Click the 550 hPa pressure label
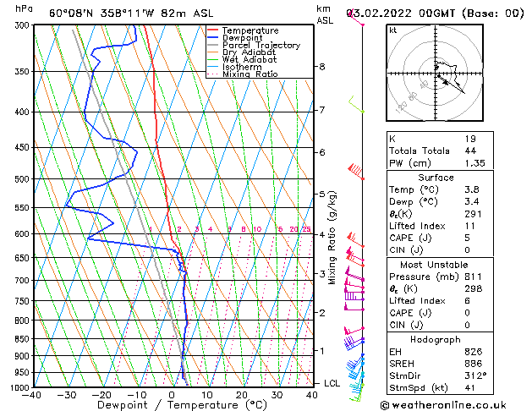532x411 pixels. (x=24, y=207)
